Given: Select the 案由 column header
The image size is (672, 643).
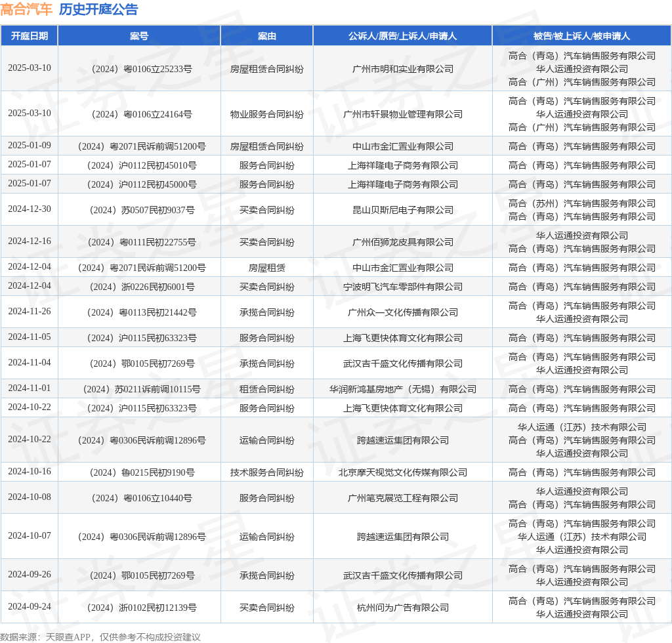Looking at the screenshot, I should pyautogui.click(x=266, y=36).
